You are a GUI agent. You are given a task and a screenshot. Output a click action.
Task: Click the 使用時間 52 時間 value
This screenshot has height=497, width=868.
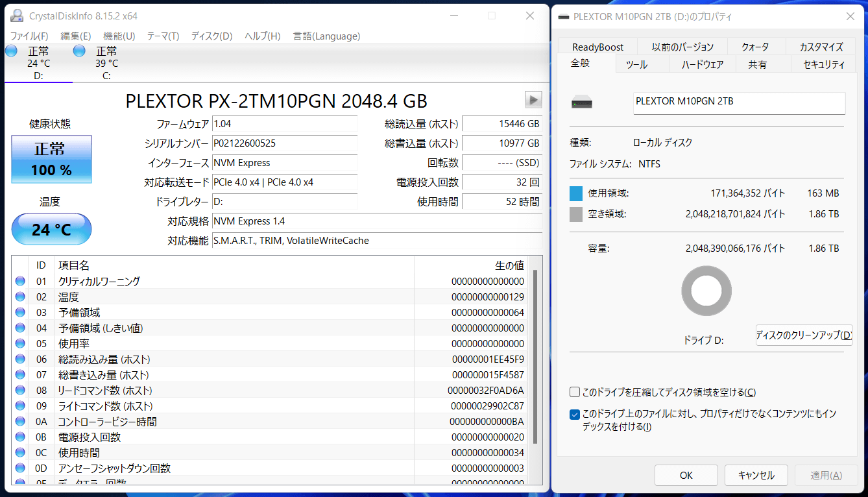point(502,202)
